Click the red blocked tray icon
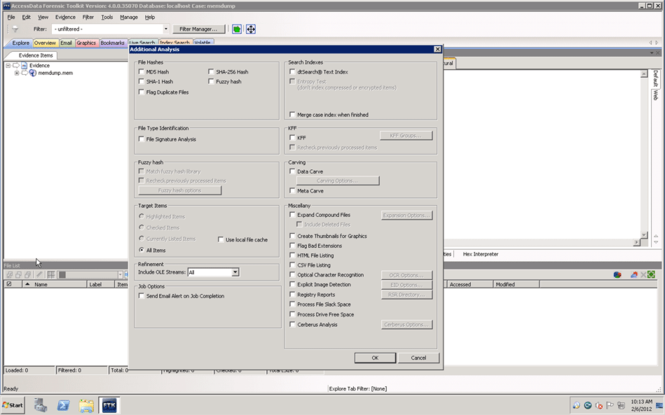The height and width of the screenshot is (415, 665). point(599,405)
